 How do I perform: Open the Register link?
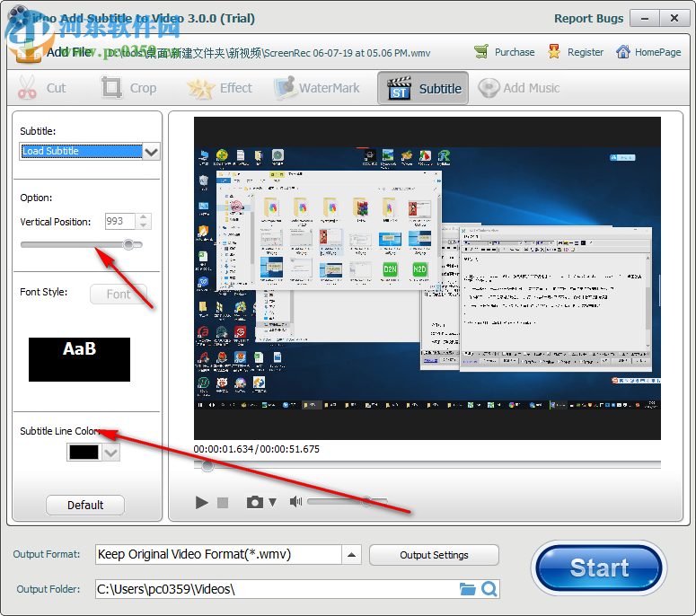click(585, 52)
